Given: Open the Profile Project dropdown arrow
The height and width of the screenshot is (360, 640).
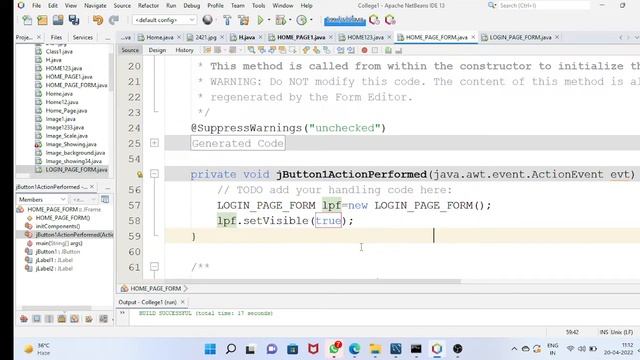Looking at the screenshot, I should (x=311, y=20).
